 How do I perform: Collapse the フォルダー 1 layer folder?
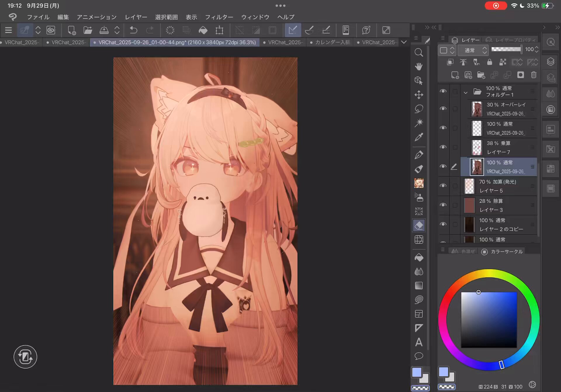point(465,93)
